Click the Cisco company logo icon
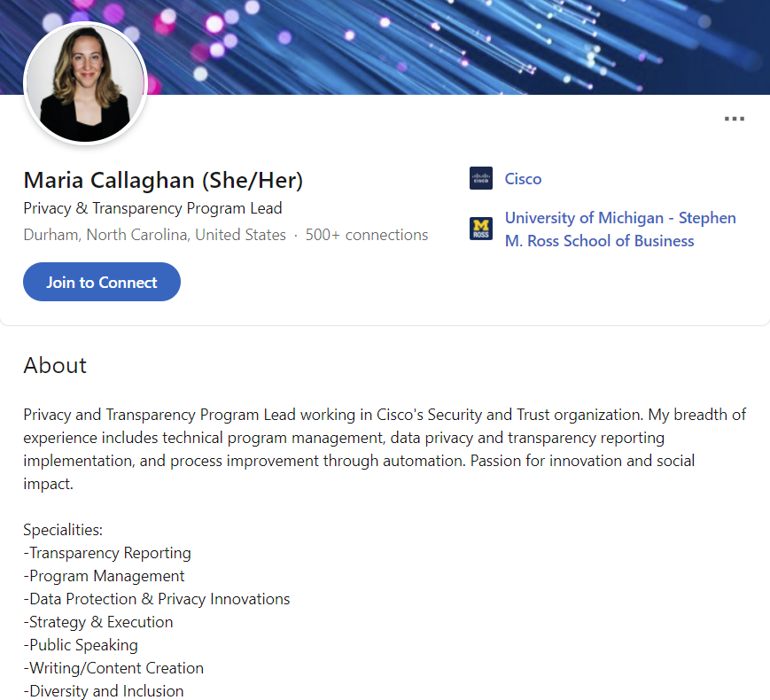The image size is (770, 700). point(481,178)
